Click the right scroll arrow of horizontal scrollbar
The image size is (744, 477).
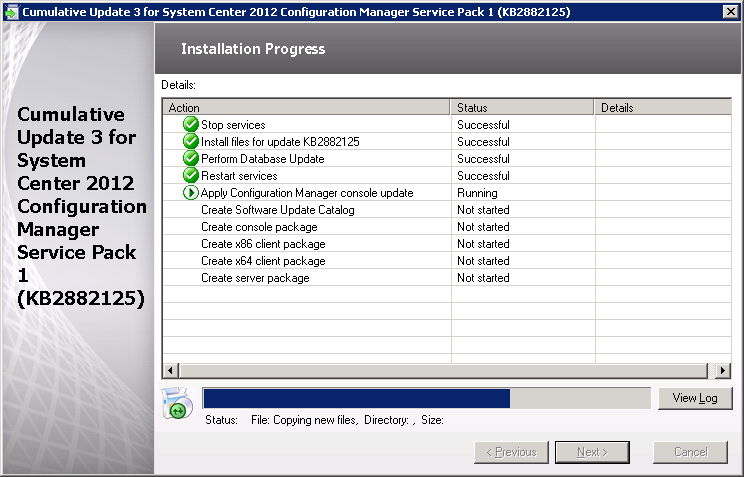click(723, 370)
